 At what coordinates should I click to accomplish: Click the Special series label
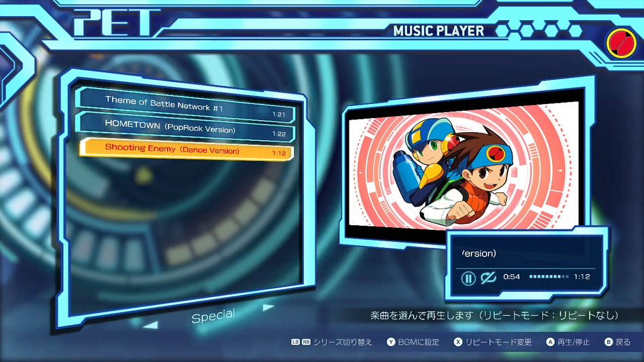pyautogui.click(x=213, y=316)
